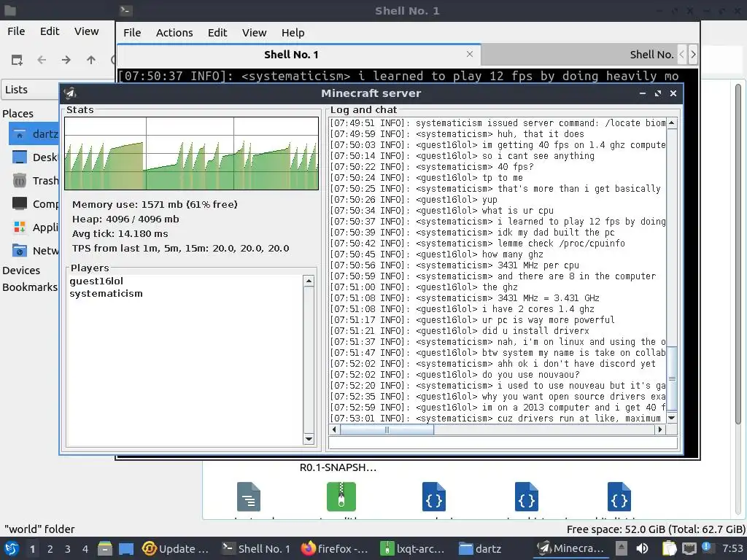Screen dimensions: 747x560
Task: Click the green zip archive file icon
Action: click(x=341, y=497)
